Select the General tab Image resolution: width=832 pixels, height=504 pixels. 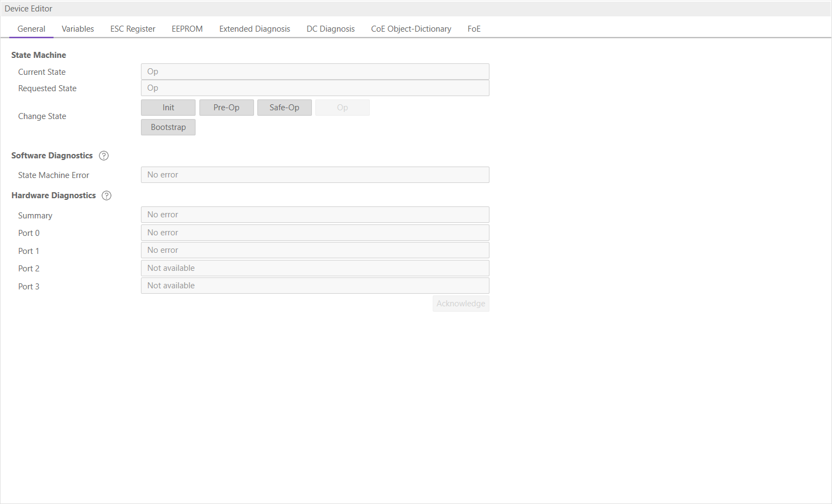(31, 29)
